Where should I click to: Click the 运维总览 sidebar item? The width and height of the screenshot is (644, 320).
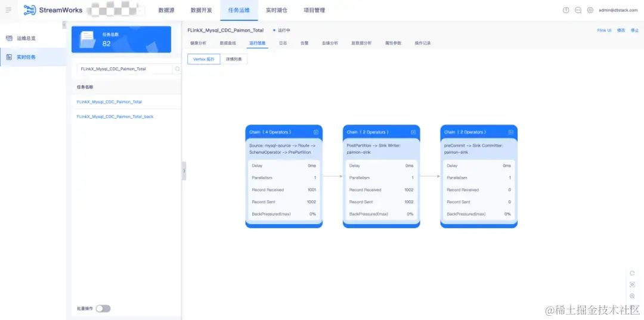[x=33, y=38]
